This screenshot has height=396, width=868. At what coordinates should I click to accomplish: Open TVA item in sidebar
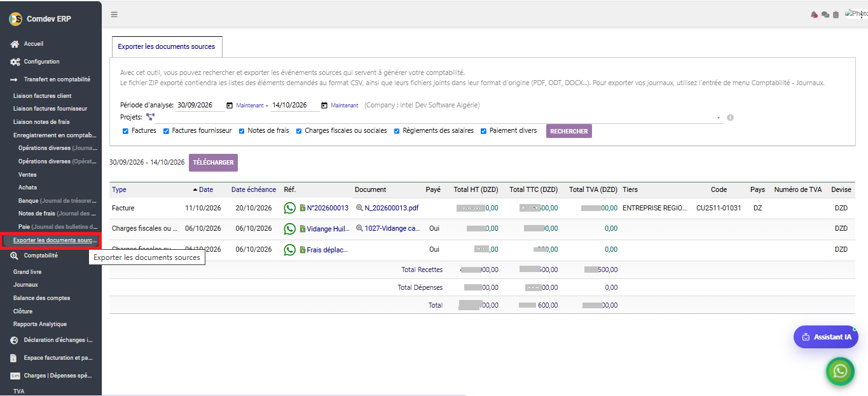point(19,392)
